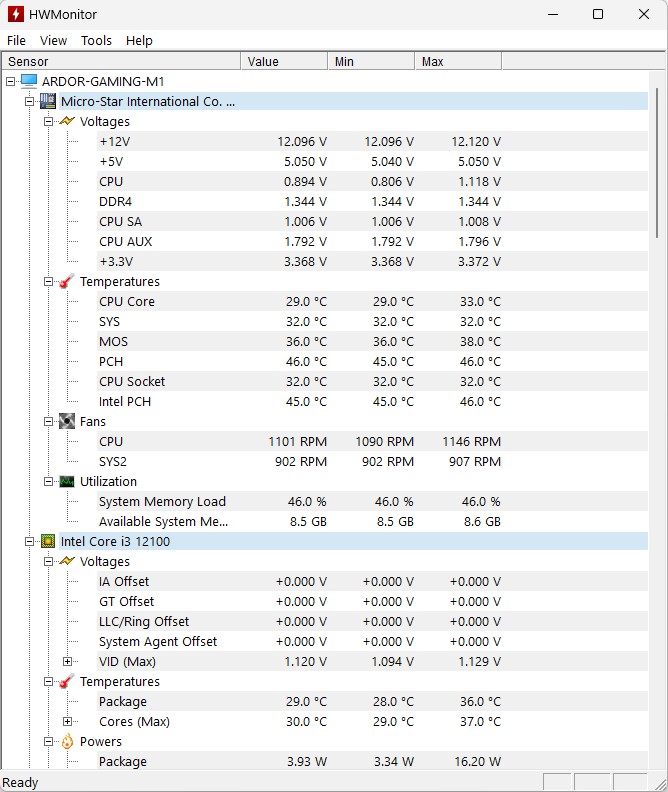Select the GT Offset row

pyautogui.click(x=372, y=602)
